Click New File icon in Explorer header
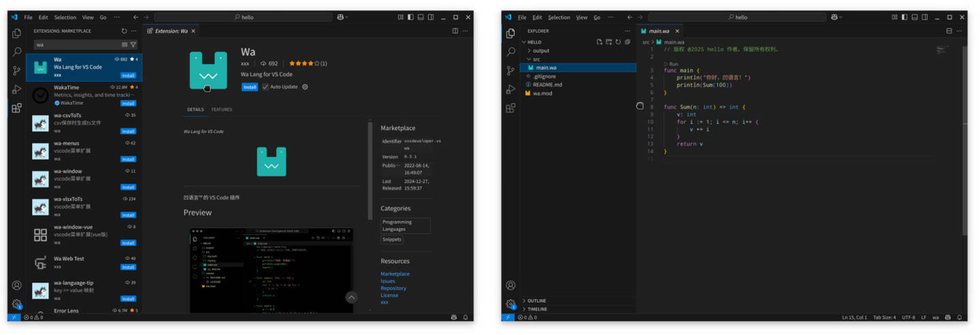This screenshot has height=335, width=980. (600, 42)
